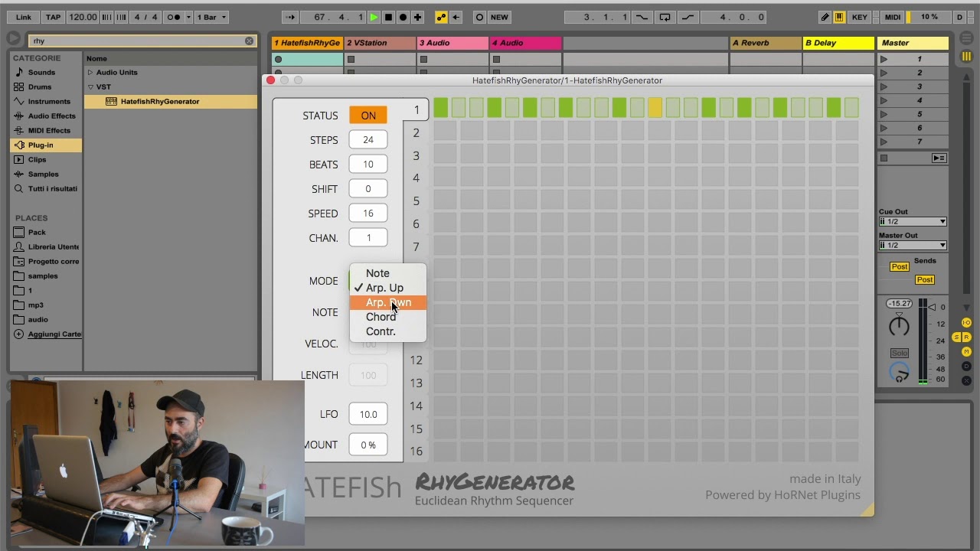Click the Follow playback arrow icon
Image resolution: width=980 pixels, height=551 pixels.
coord(290,17)
